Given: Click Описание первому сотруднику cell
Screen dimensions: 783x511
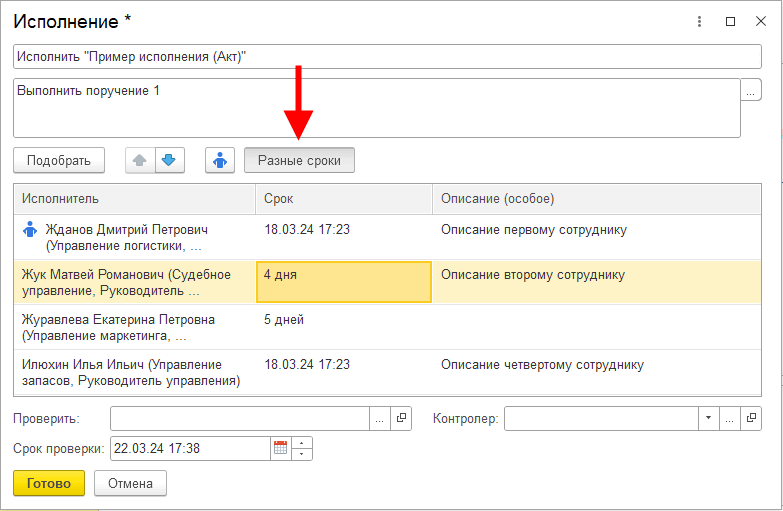Looking at the screenshot, I should (x=597, y=237).
